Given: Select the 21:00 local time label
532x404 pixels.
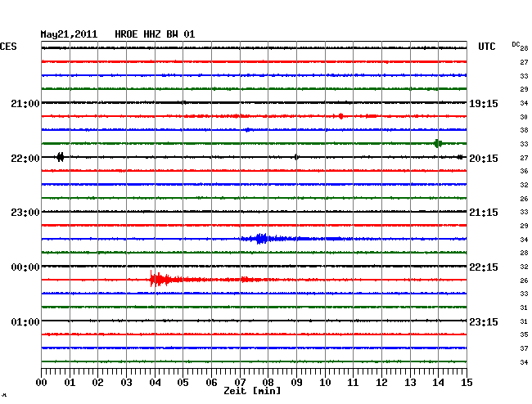Looking at the screenshot, I should [25, 103].
